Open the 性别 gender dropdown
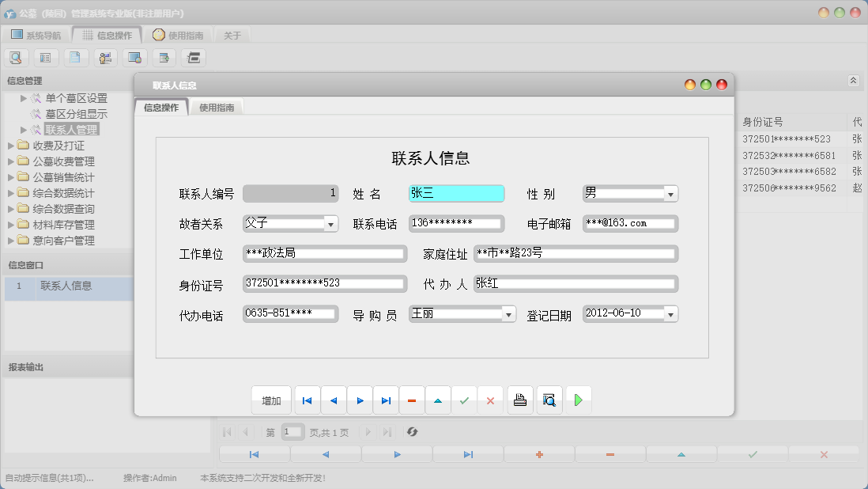The height and width of the screenshot is (489, 868). point(670,193)
